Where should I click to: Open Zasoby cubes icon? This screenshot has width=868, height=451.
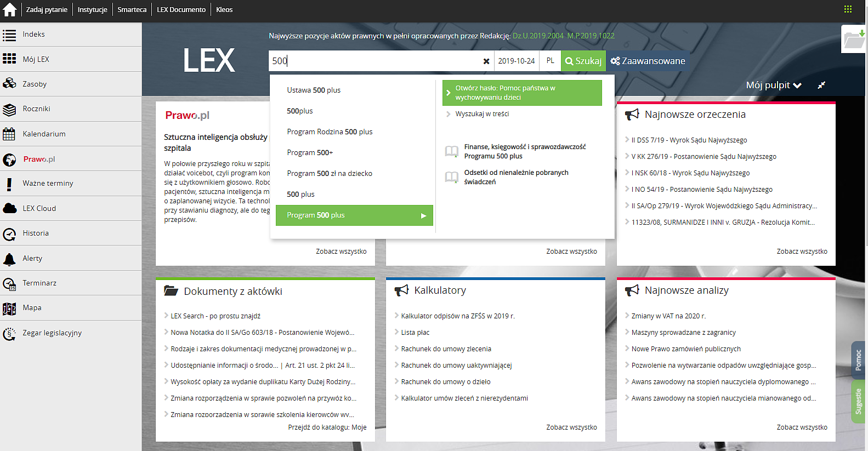9,83
